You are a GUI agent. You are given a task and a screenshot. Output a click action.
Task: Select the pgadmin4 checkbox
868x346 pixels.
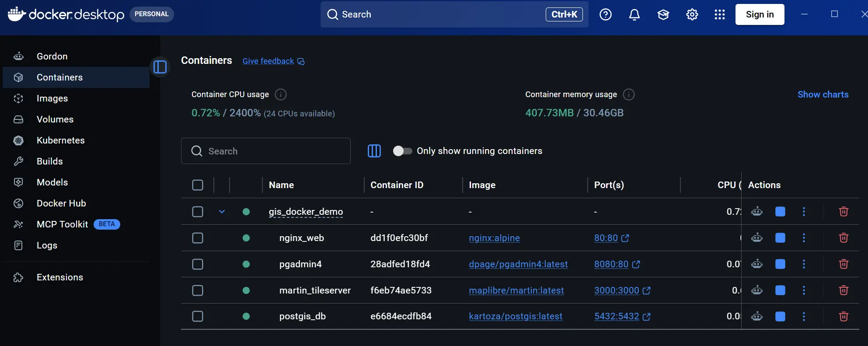[x=198, y=264]
